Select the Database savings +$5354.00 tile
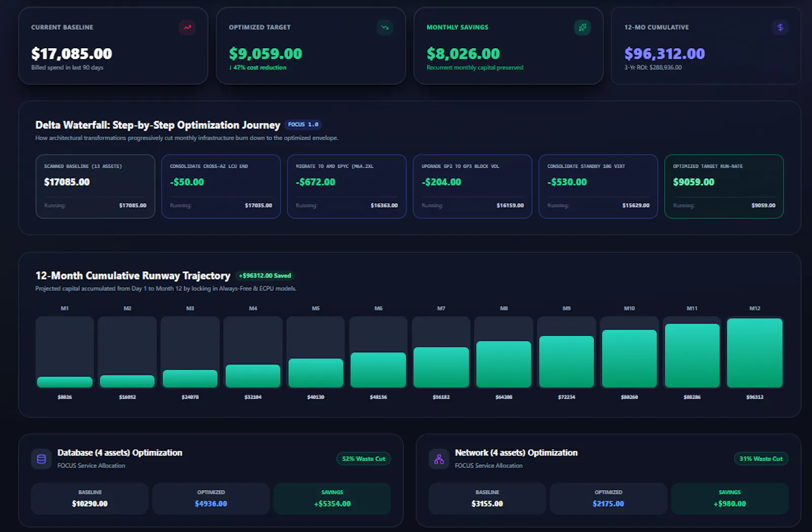The image size is (812, 532). click(x=332, y=499)
